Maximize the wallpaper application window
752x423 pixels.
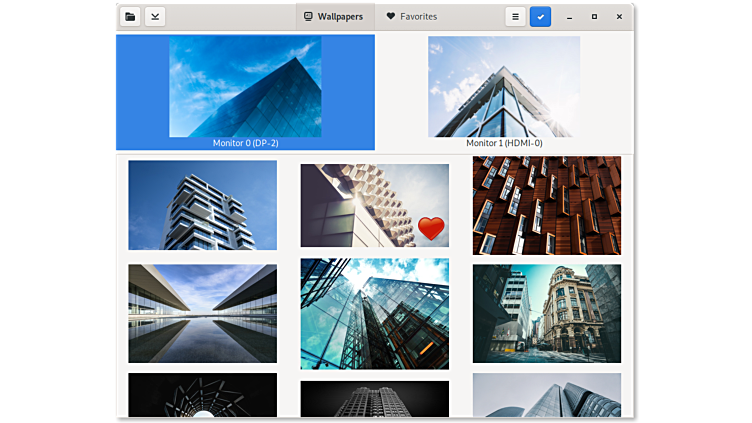[x=594, y=17]
